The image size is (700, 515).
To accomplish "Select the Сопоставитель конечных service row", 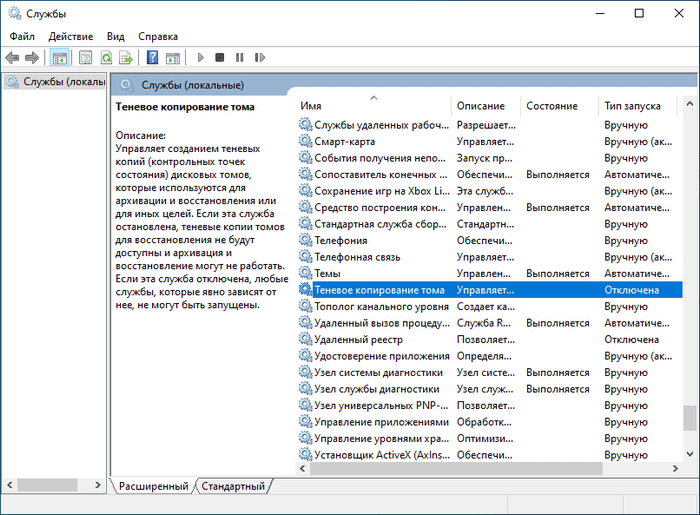I will pyautogui.click(x=490, y=174).
